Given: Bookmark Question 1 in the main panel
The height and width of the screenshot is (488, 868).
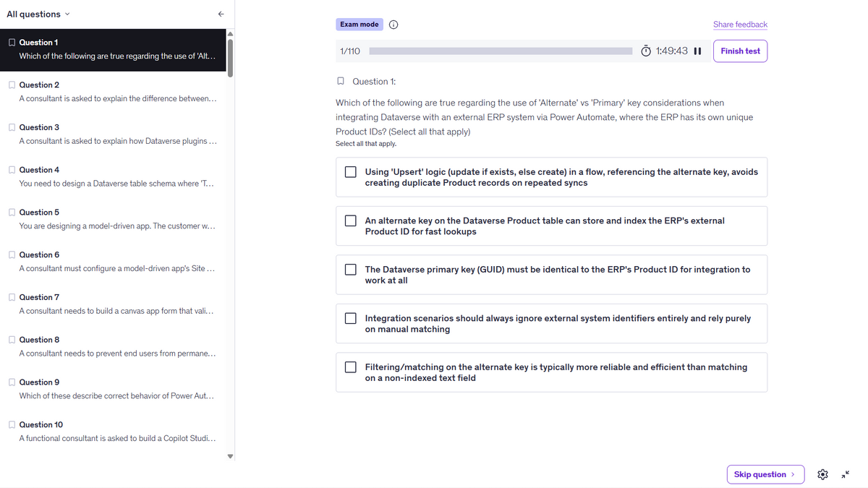Looking at the screenshot, I should click(x=341, y=82).
